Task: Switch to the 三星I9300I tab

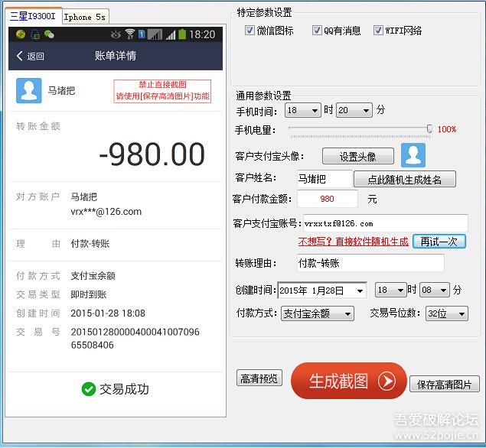Action: [x=33, y=16]
